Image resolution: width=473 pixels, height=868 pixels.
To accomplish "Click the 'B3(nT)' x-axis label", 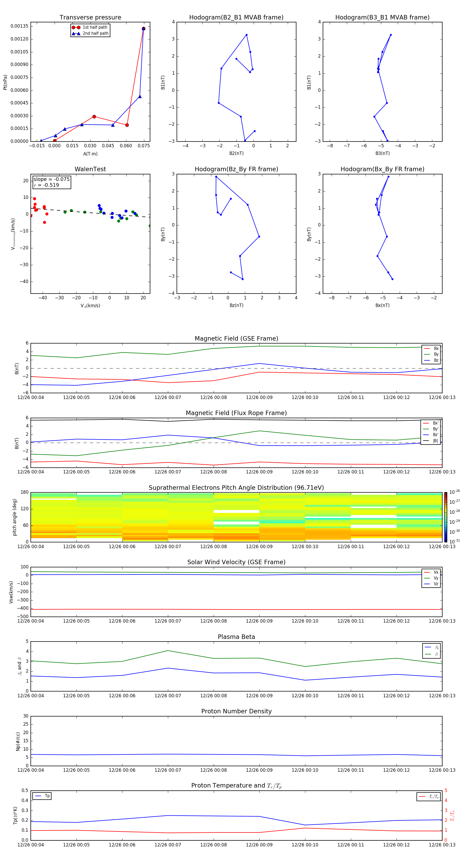I will click(x=382, y=153).
